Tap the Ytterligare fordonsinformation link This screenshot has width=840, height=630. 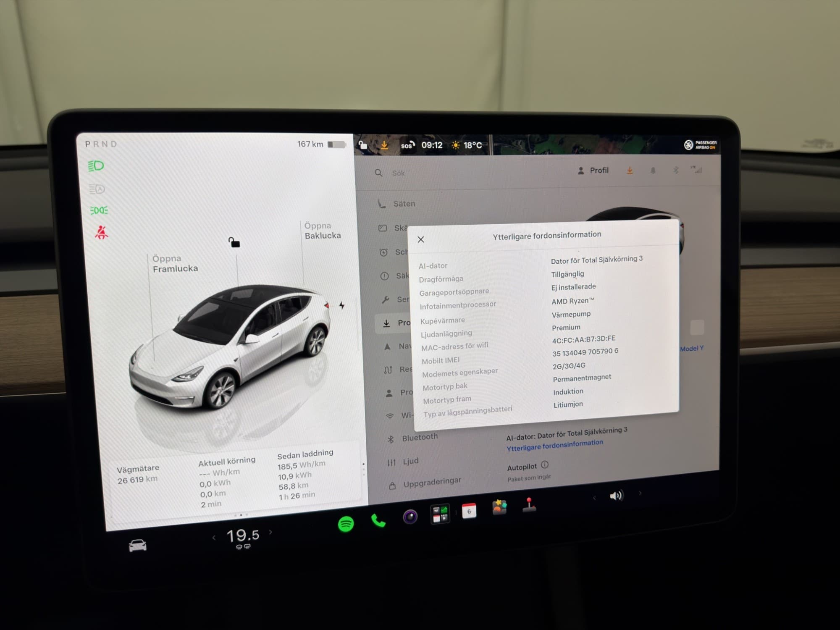point(555,445)
